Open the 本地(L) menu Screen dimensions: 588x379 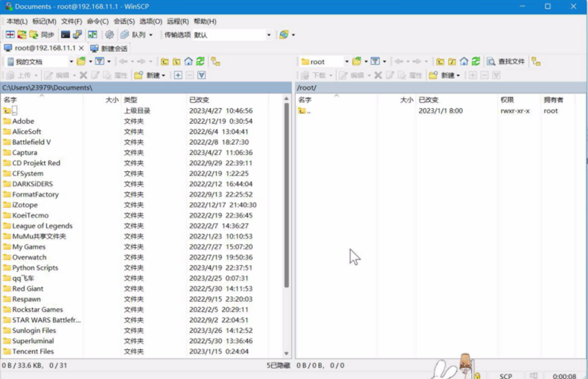click(x=17, y=21)
